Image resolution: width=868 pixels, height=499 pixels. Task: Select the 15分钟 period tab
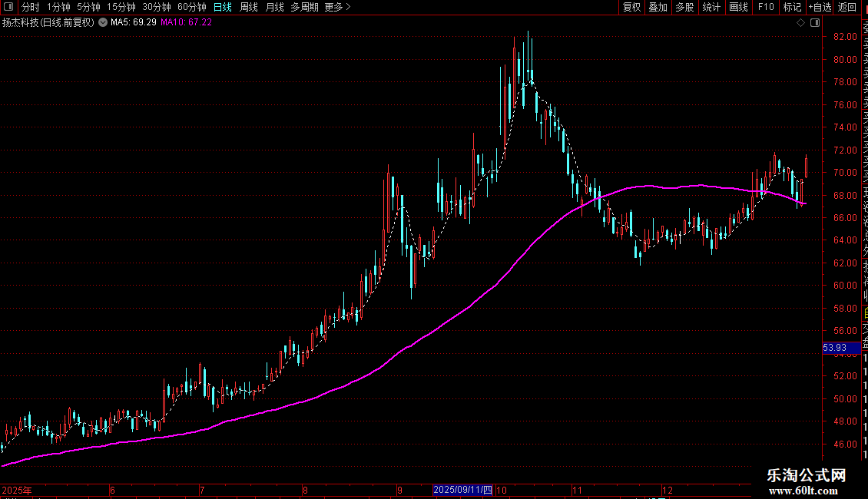(x=121, y=7)
